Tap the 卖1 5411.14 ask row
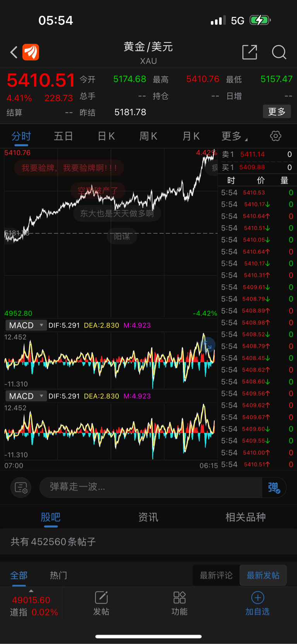The height and width of the screenshot is (644, 297). pos(257,154)
